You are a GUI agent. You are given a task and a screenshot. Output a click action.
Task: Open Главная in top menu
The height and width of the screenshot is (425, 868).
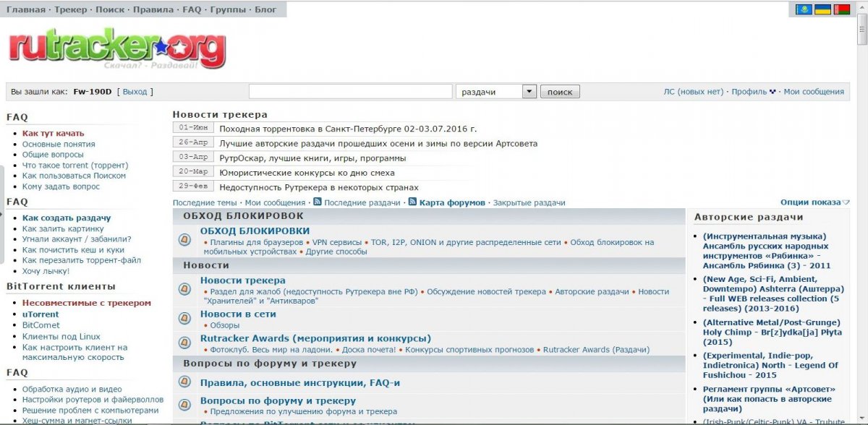[26, 10]
